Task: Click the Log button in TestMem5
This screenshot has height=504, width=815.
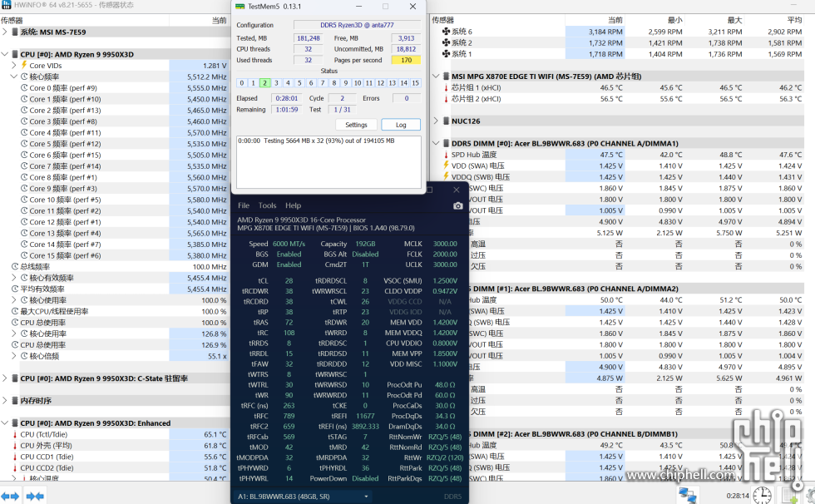Action: 401,125
